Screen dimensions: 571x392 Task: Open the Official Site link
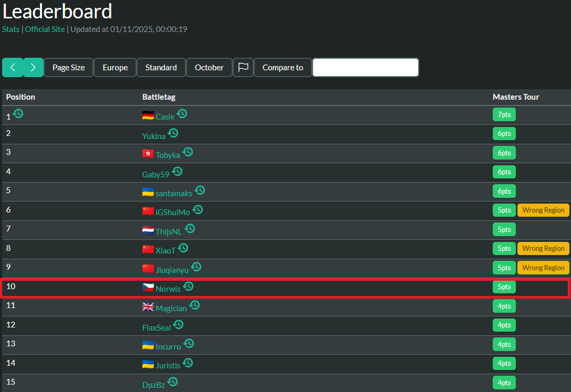tap(45, 29)
